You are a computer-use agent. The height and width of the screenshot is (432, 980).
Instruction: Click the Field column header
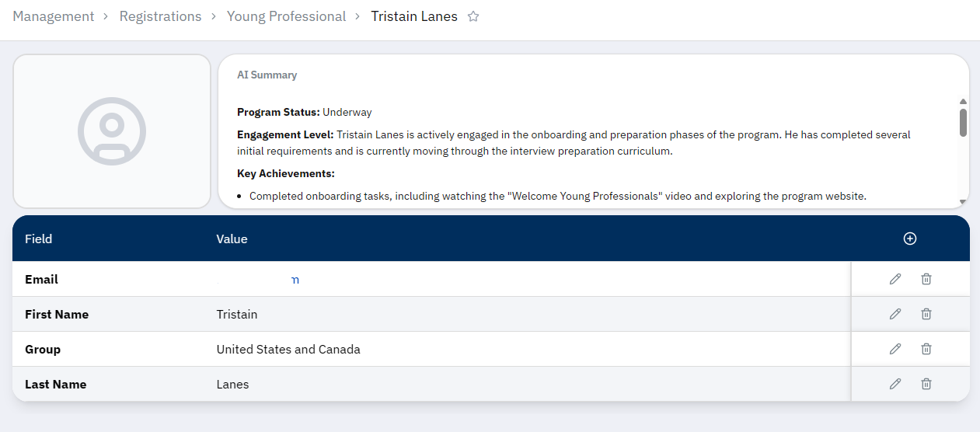tap(38, 239)
